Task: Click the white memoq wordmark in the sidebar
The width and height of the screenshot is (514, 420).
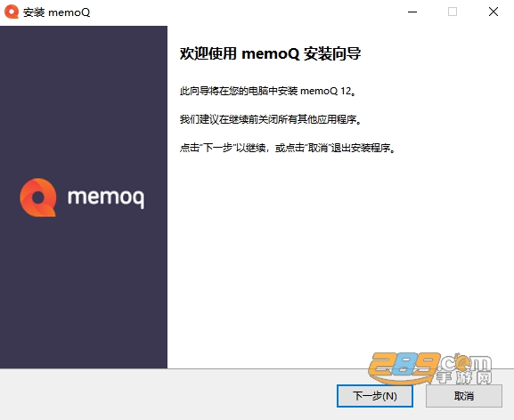Action: pyautogui.click(x=106, y=198)
